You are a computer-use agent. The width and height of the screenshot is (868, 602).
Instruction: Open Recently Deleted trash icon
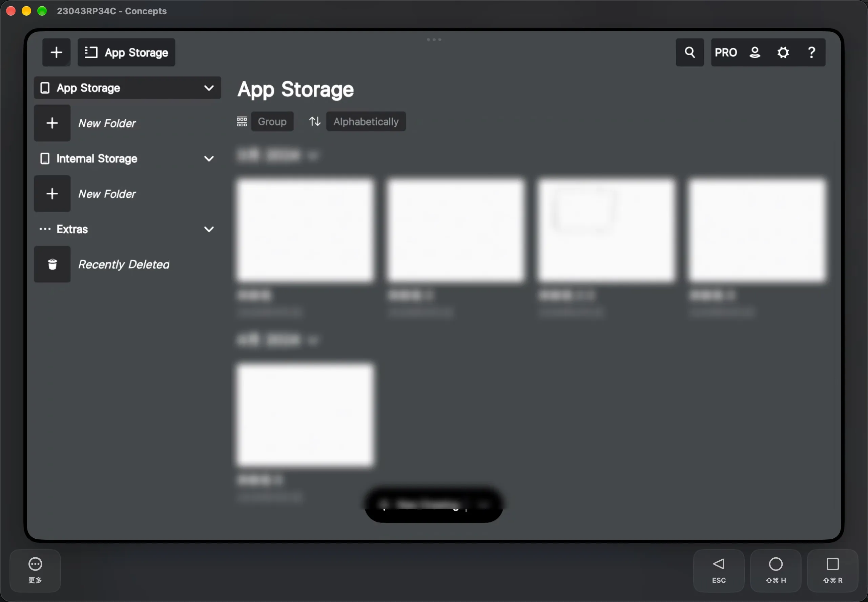52,264
